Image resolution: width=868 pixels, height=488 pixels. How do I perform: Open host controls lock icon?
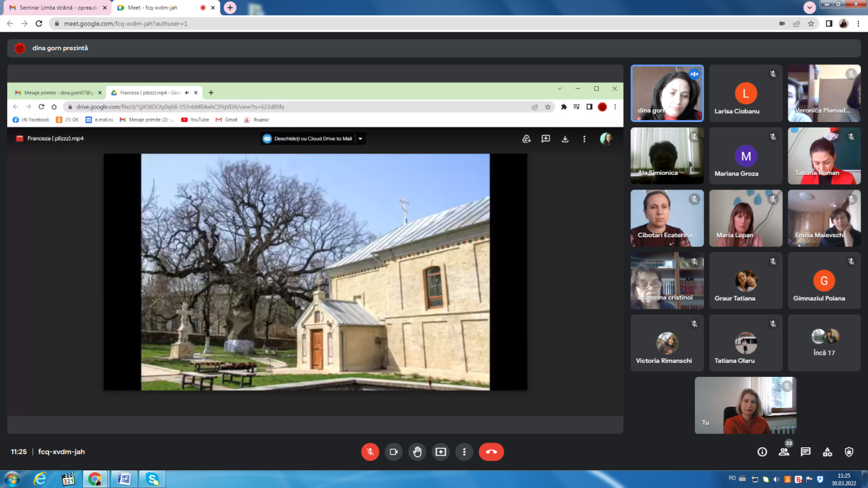849,452
